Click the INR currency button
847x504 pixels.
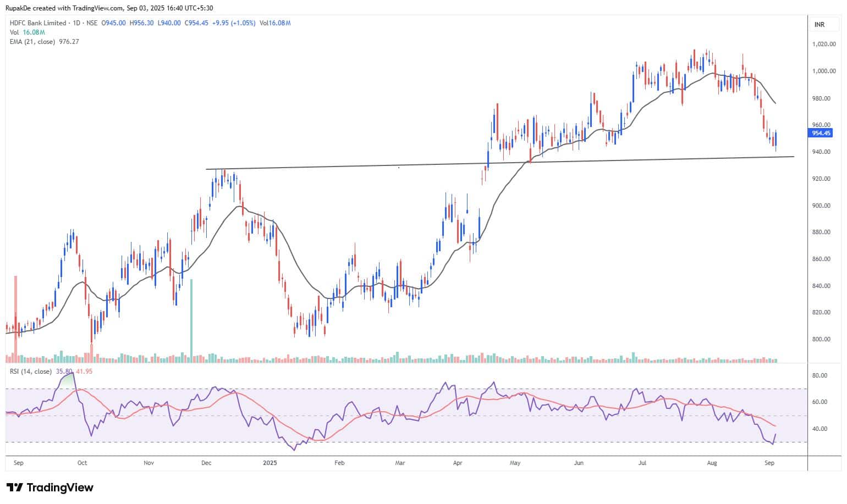coord(824,25)
